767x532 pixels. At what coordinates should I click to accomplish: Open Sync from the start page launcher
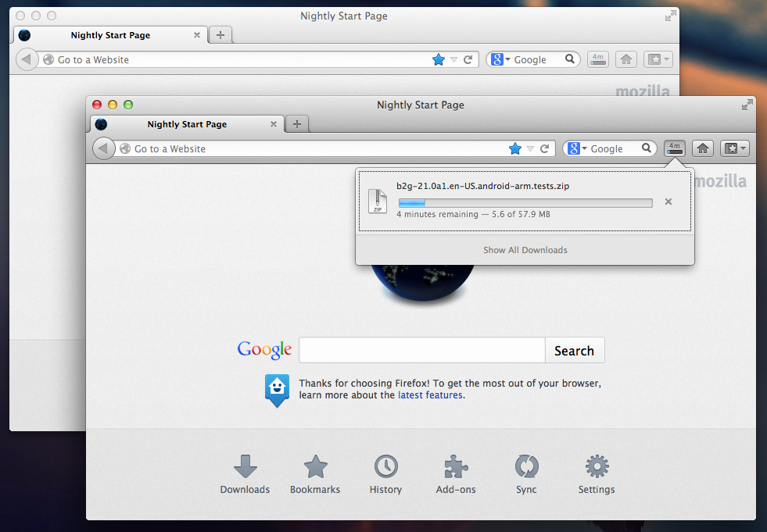click(x=526, y=474)
